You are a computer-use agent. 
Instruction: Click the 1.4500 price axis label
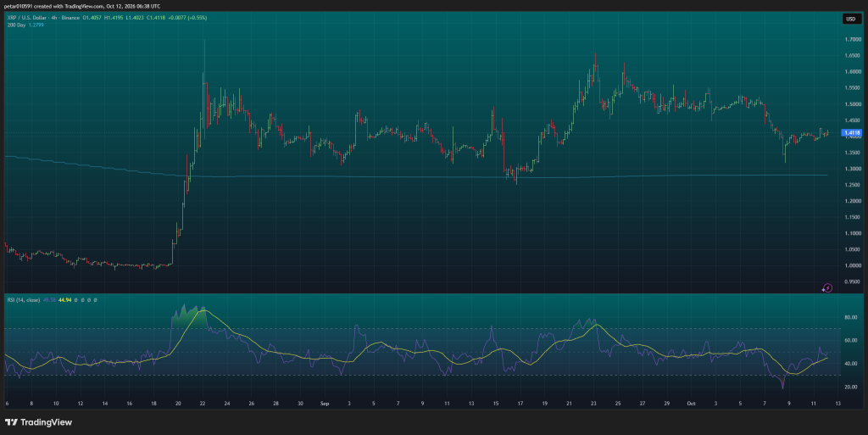tap(853, 120)
